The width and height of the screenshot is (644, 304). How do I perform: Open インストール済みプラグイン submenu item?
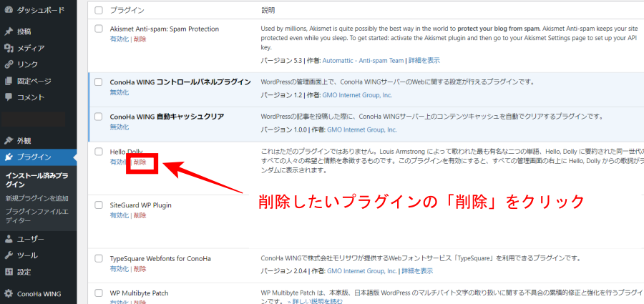click(x=36, y=180)
